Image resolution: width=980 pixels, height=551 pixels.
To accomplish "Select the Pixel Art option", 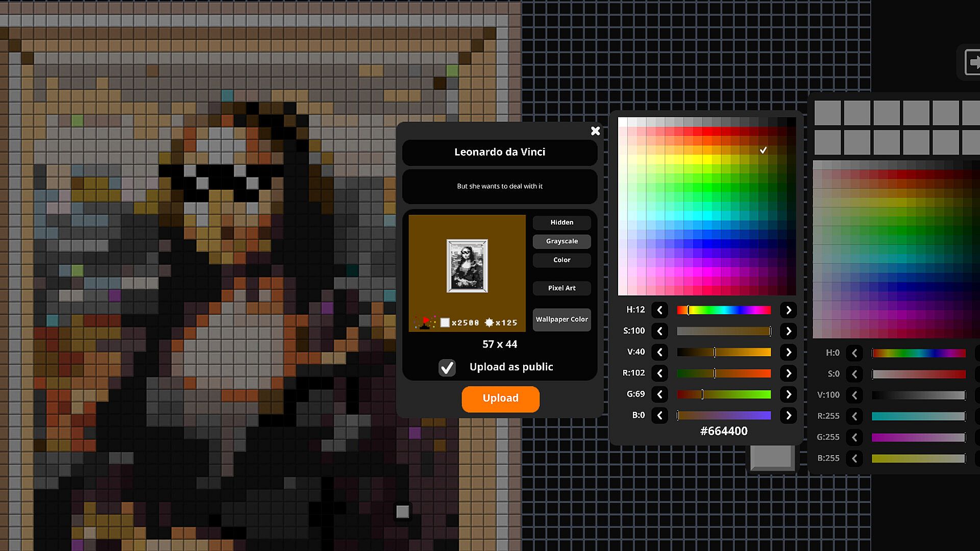I will [561, 288].
